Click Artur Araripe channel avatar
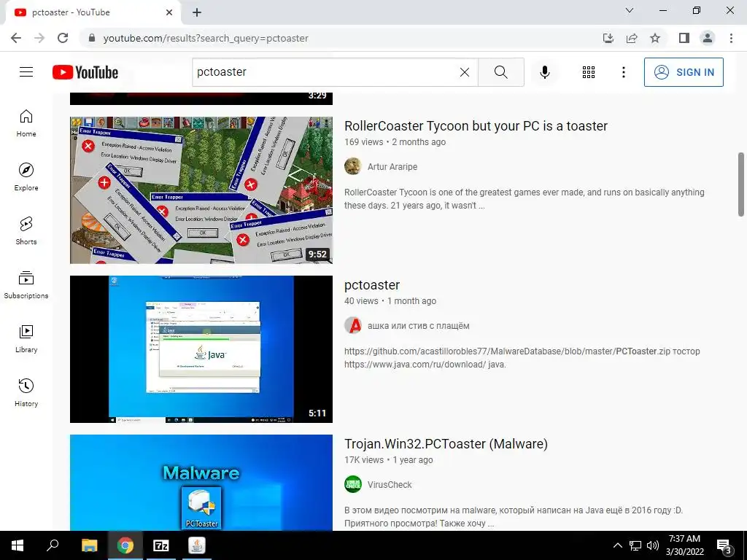 (353, 166)
